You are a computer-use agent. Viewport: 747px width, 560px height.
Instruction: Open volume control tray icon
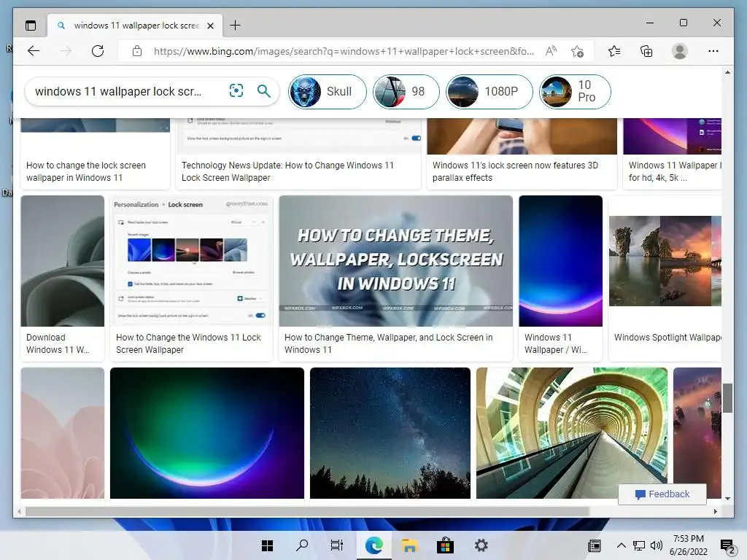coord(657,545)
